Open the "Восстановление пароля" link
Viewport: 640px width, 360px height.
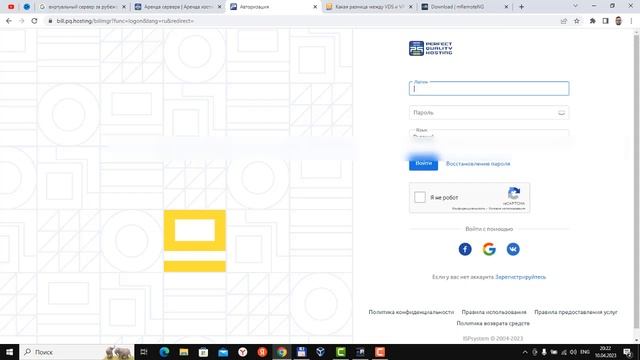tap(478, 164)
